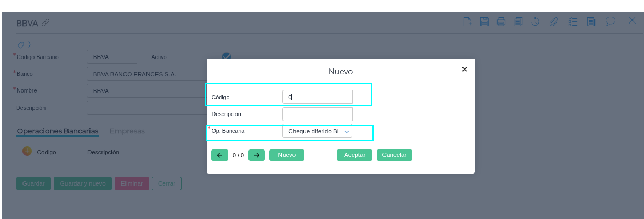Switch to Empresas tab
This screenshot has width=644, height=219.
(127, 131)
